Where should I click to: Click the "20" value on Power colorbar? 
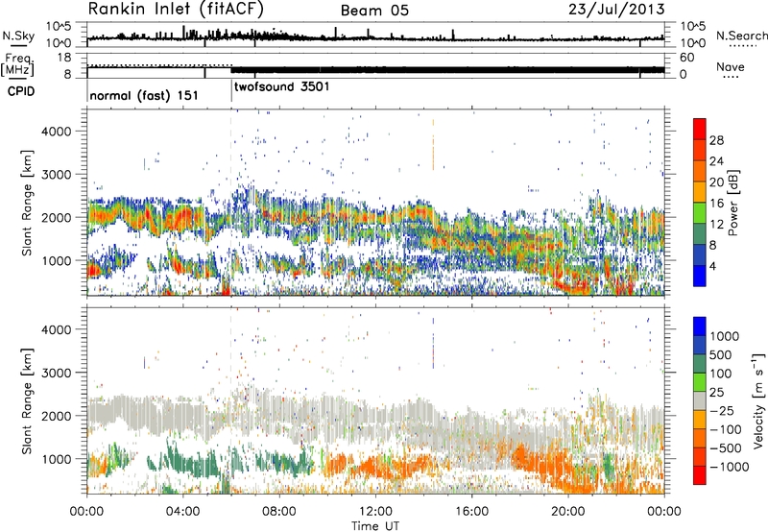pos(716,182)
